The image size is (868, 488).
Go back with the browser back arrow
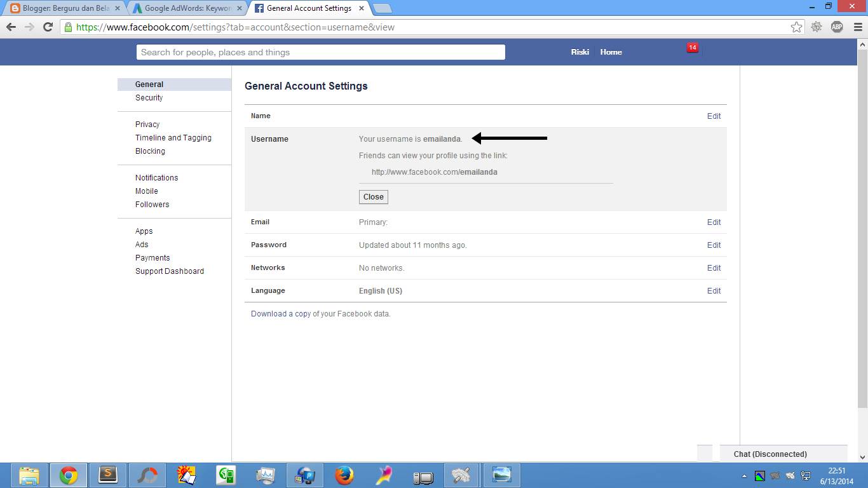tap(11, 27)
